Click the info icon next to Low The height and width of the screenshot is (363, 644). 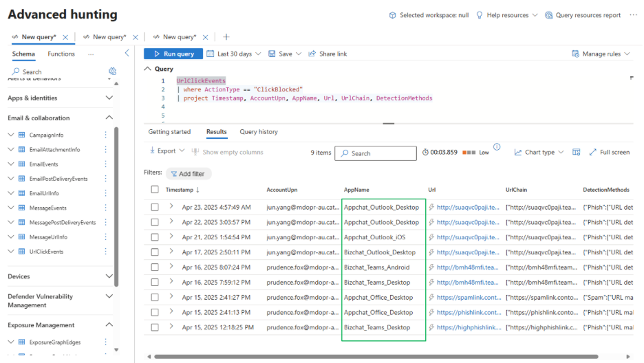(497, 147)
